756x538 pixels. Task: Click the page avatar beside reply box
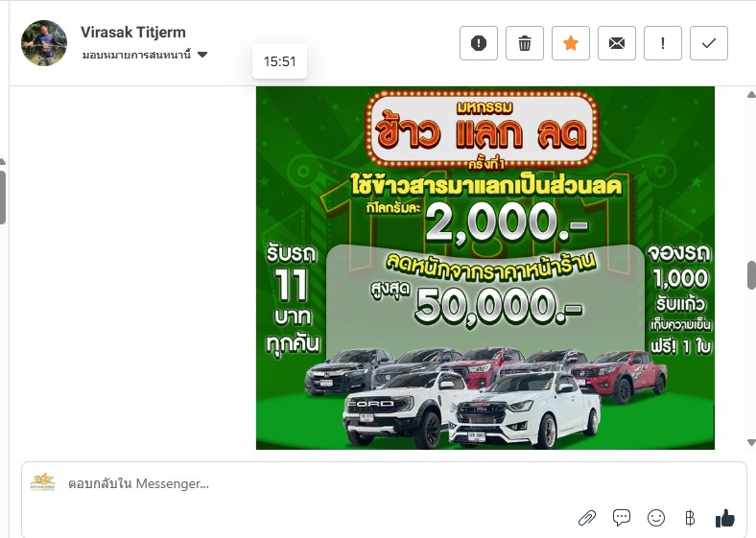click(43, 481)
